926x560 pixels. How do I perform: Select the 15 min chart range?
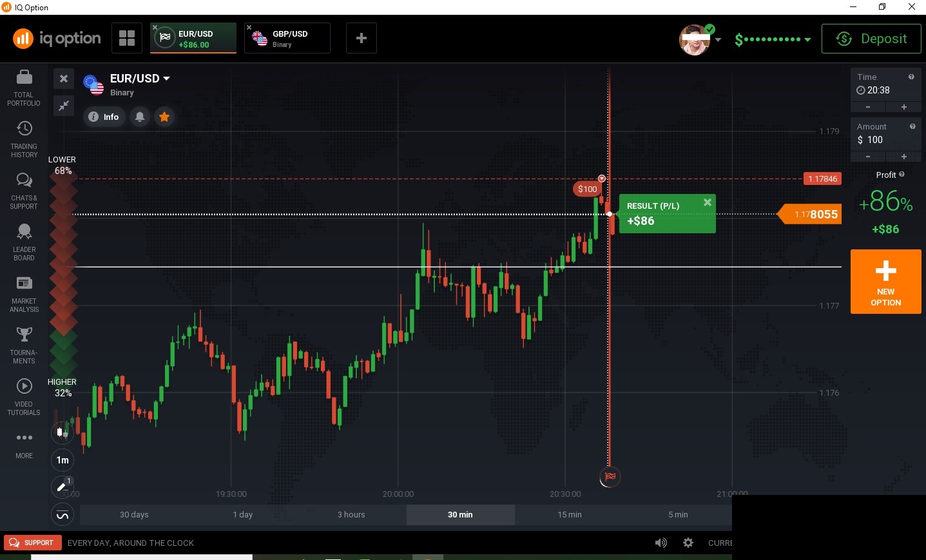(x=570, y=515)
